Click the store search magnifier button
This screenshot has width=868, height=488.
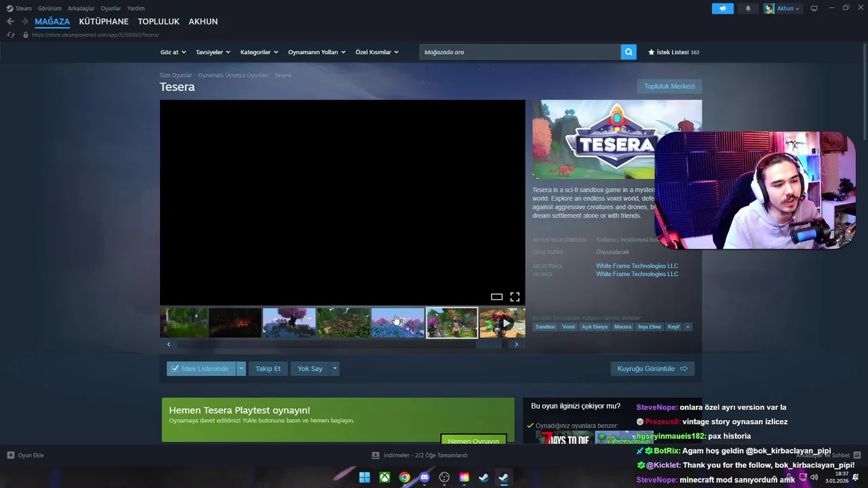click(x=629, y=52)
